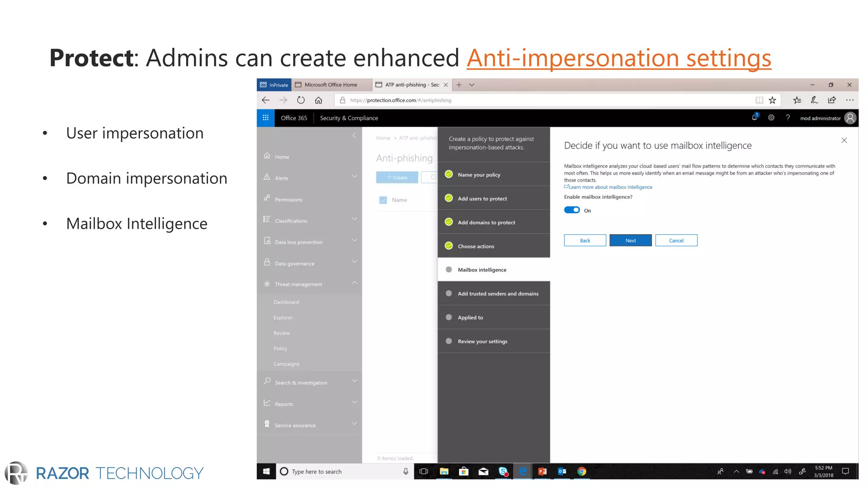Image resolution: width=868 pixels, height=488 pixels.
Task: Open the Add users to protect step
Action: coord(494,198)
